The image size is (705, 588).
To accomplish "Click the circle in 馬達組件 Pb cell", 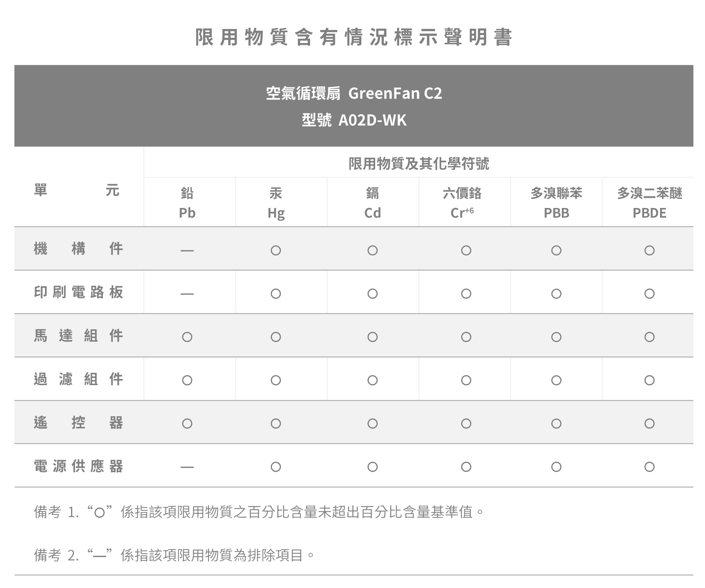I will coord(187,337).
